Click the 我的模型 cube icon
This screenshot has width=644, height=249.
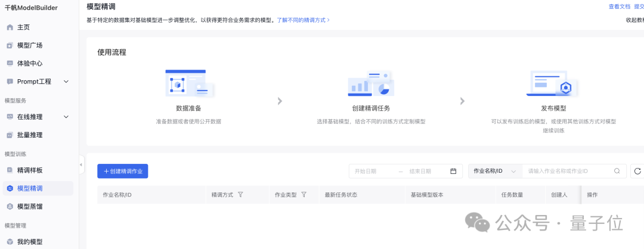(10, 242)
